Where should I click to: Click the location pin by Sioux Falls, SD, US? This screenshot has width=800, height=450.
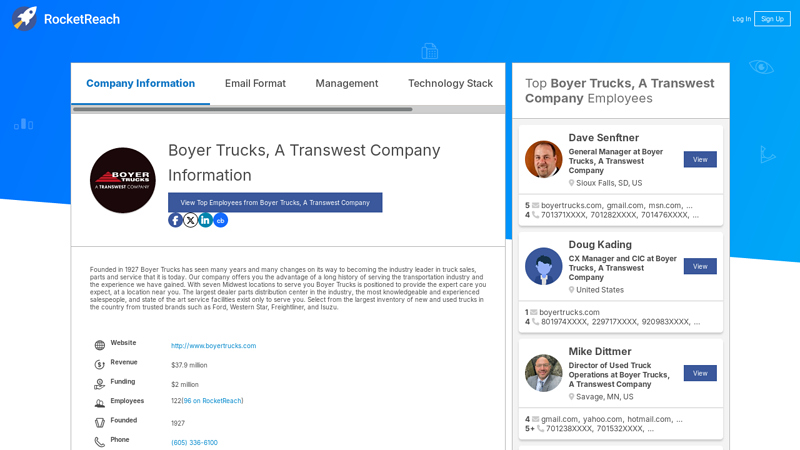[571, 183]
